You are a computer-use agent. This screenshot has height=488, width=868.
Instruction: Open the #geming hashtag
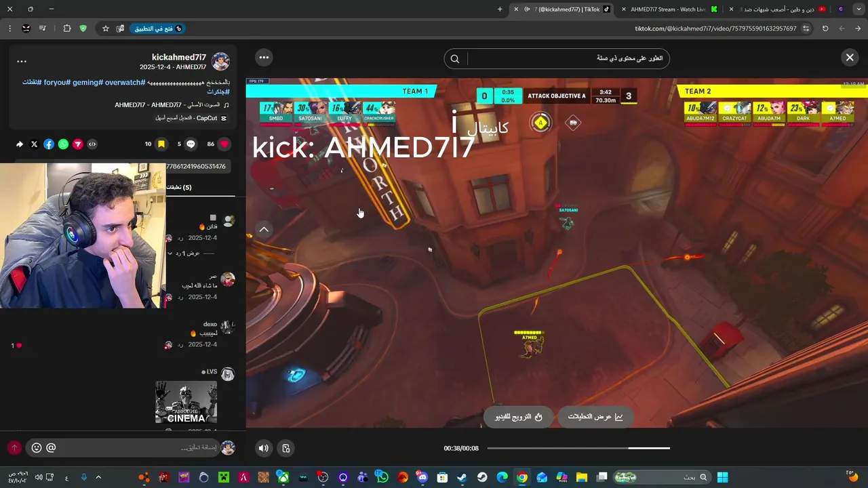tap(87, 82)
